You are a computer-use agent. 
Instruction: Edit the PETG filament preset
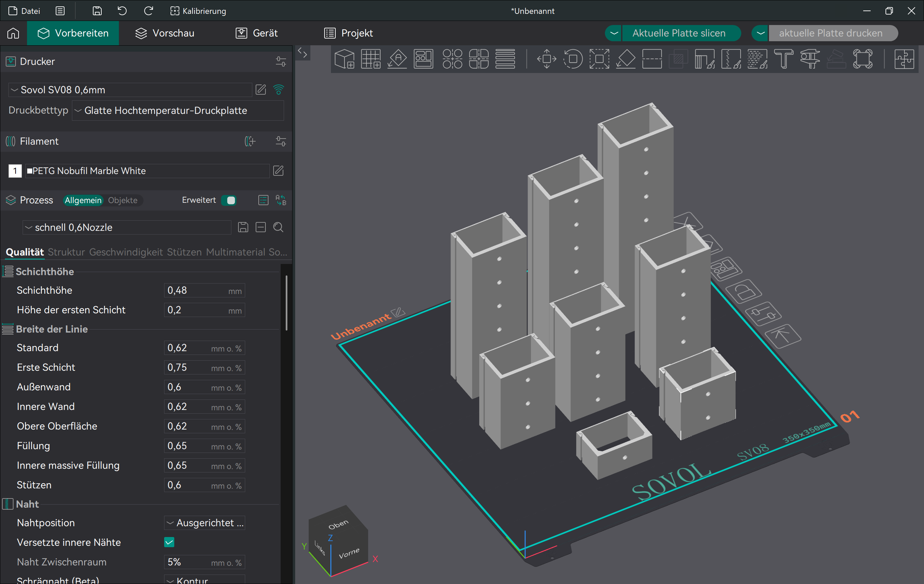[x=278, y=170]
